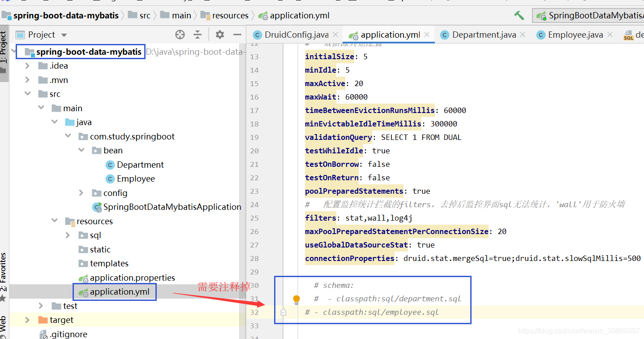The image size is (644, 339).
Task: Click commented line classpath:sql/department.sql
Action: click(x=387, y=299)
